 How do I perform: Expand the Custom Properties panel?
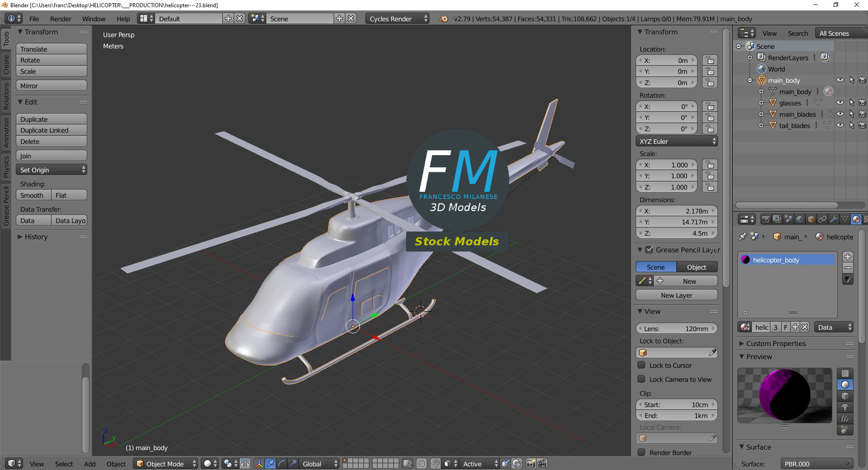tap(741, 343)
